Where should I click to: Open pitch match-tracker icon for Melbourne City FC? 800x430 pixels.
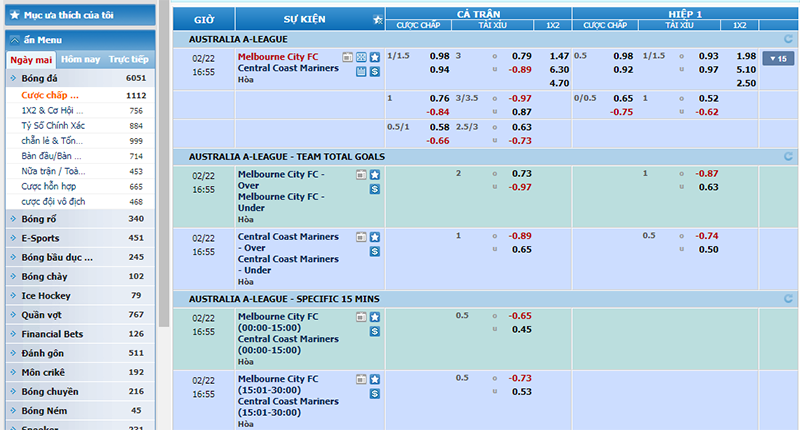[x=361, y=57]
